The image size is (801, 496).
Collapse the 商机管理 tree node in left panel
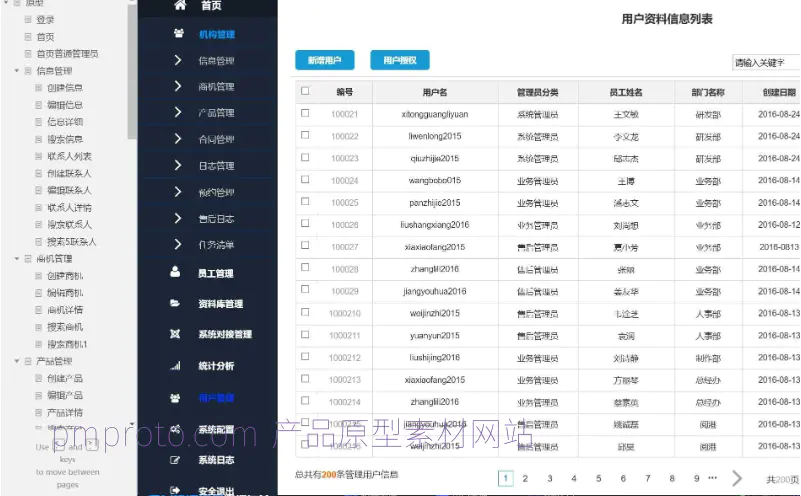(x=16, y=258)
